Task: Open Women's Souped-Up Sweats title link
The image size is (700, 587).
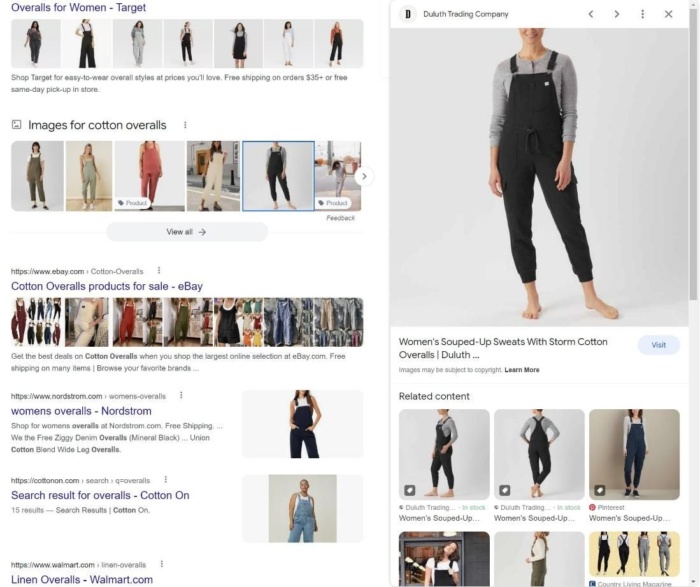Action: 503,348
